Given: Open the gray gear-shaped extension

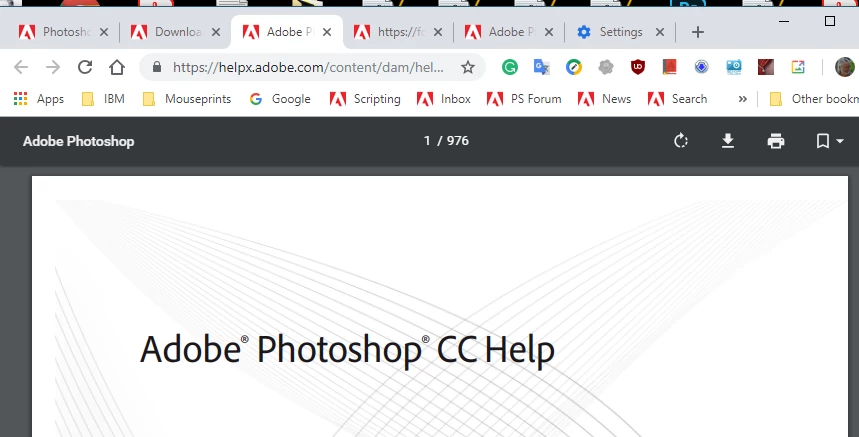Looking at the screenshot, I should coord(605,67).
